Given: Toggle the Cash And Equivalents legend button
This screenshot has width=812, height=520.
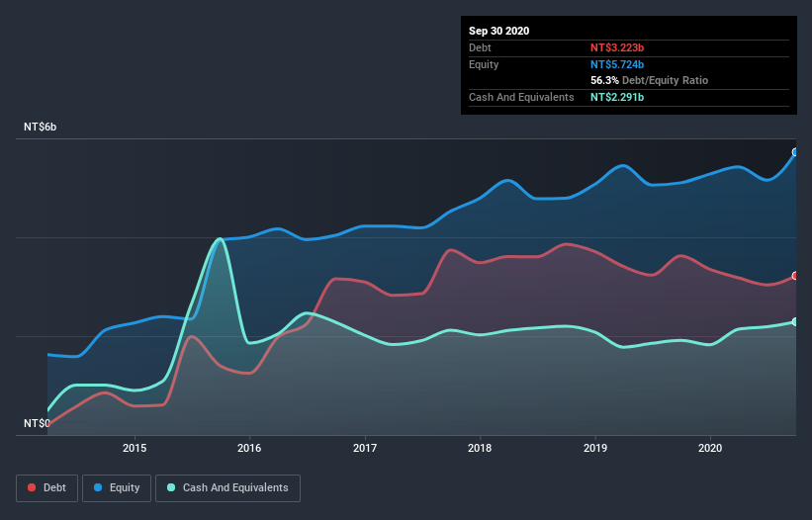Looking at the screenshot, I should click(227, 488).
